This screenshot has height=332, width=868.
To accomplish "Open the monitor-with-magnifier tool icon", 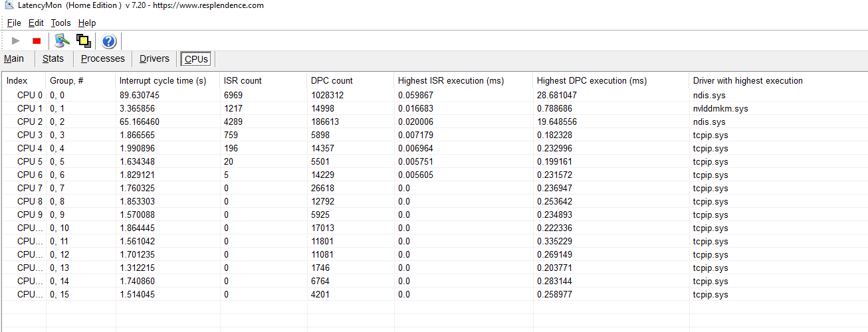I will (x=62, y=41).
